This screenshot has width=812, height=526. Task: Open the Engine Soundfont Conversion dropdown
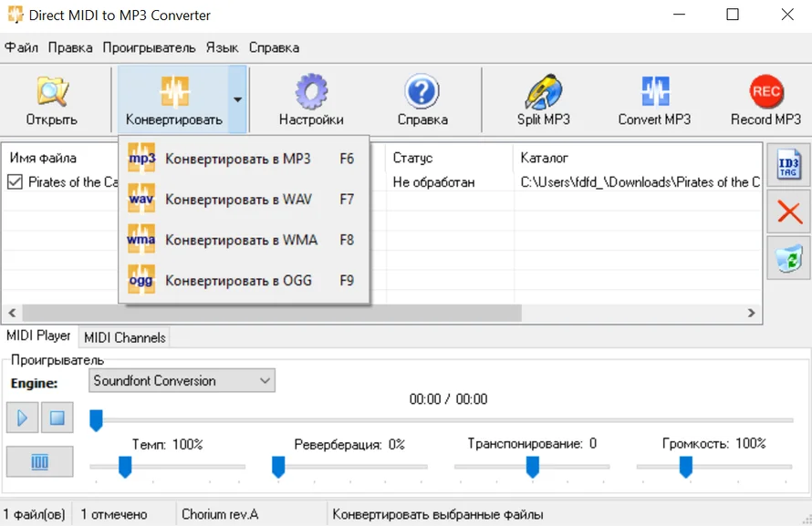tap(182, 381)
